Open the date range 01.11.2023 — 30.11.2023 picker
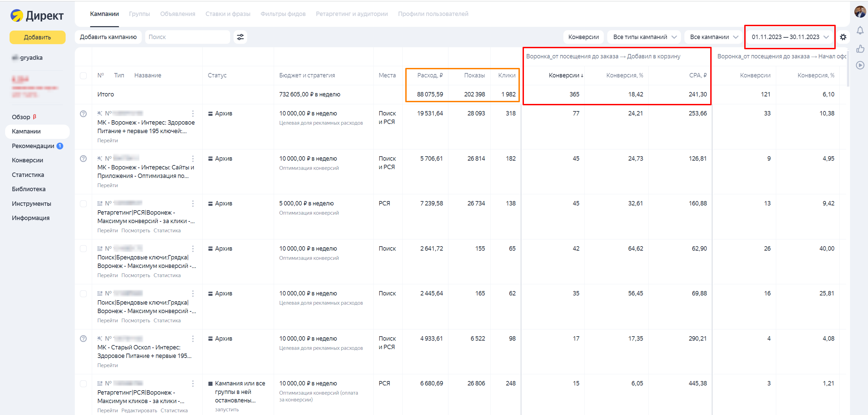Image resolution: width=868 pixels, height=415 pixels. (790, 37)
